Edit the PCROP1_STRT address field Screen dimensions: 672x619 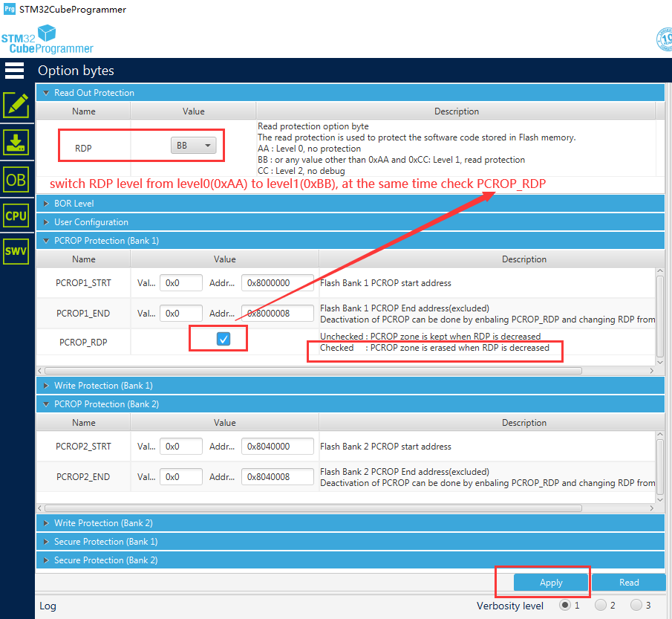tap(277, 283)
